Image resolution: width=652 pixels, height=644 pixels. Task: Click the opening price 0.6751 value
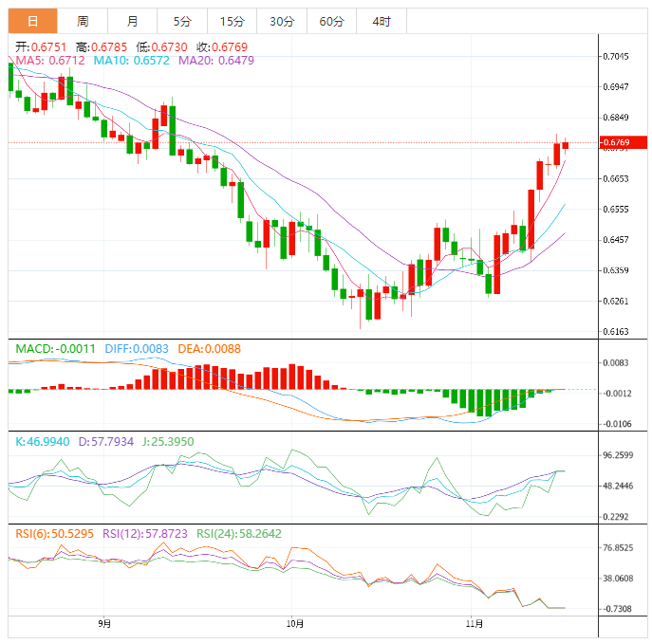[x=48, y=47]
